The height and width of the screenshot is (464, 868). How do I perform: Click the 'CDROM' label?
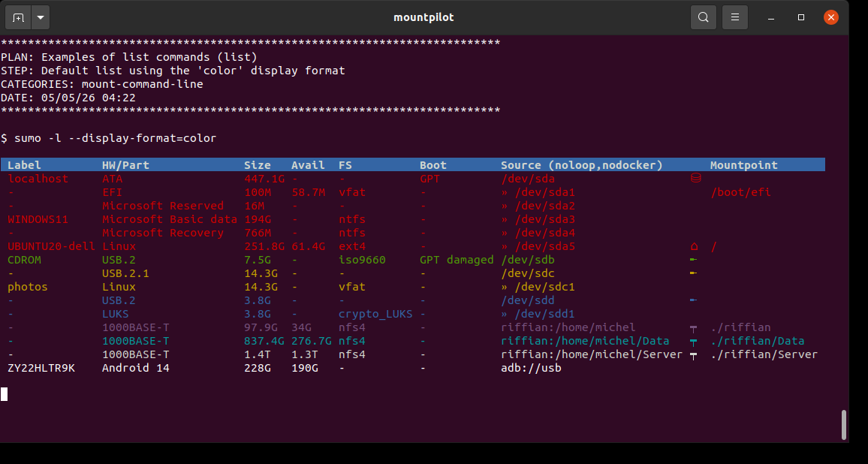click(24, 260)
